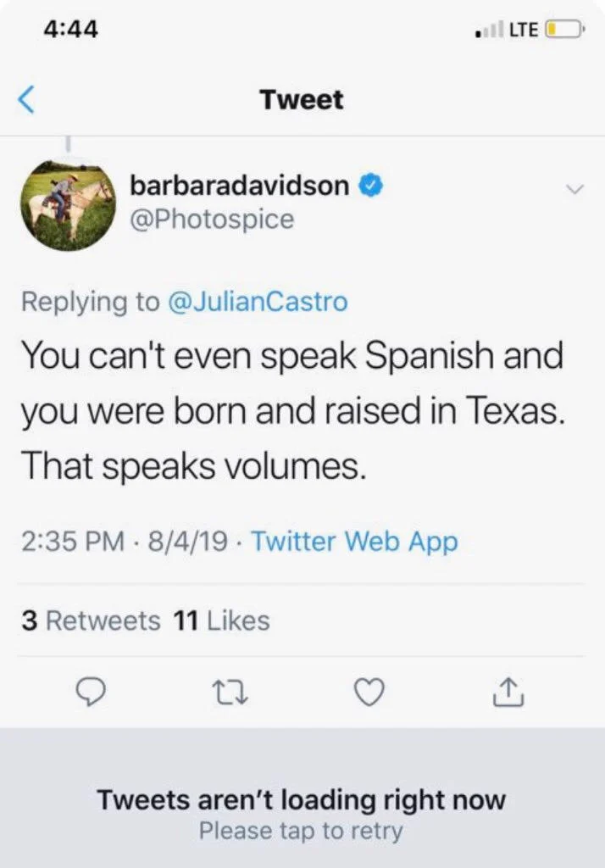
Task: Tap the retweet arrows icon
Action: [x=228, y=694]
